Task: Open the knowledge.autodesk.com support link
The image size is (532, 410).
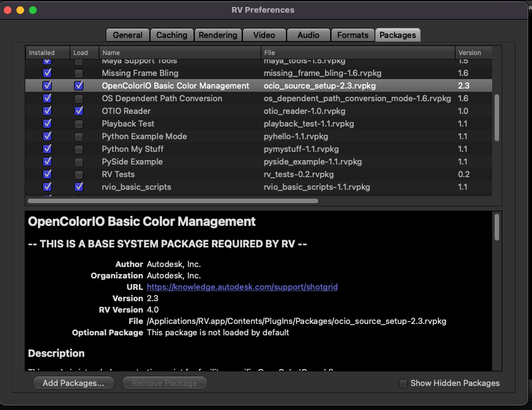Action: 242,287
